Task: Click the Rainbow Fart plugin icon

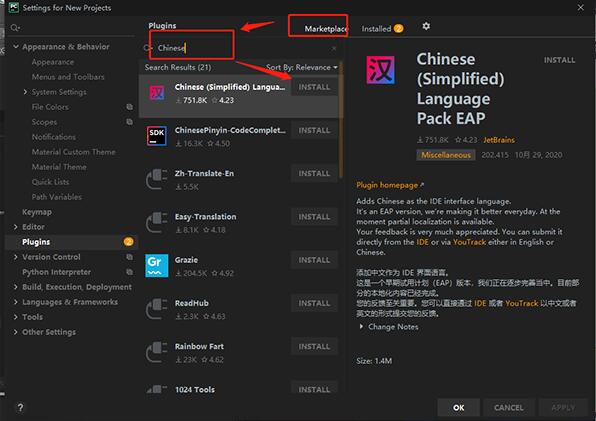Action: pos(157,352)
